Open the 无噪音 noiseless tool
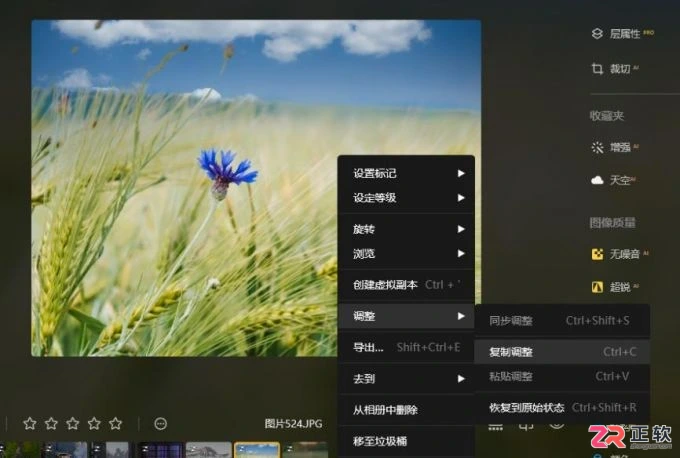The height and width of the screenshot is (458, 680). point(620,254)
